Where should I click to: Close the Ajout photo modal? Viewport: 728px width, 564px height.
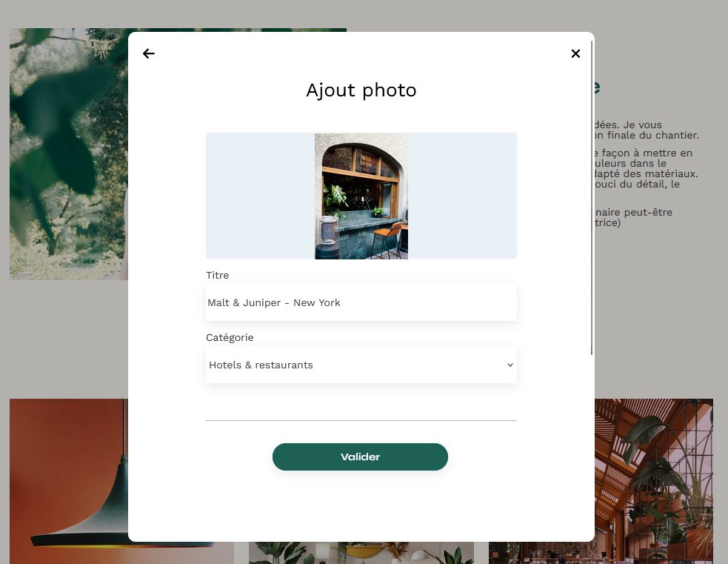(x=575, y=53)
